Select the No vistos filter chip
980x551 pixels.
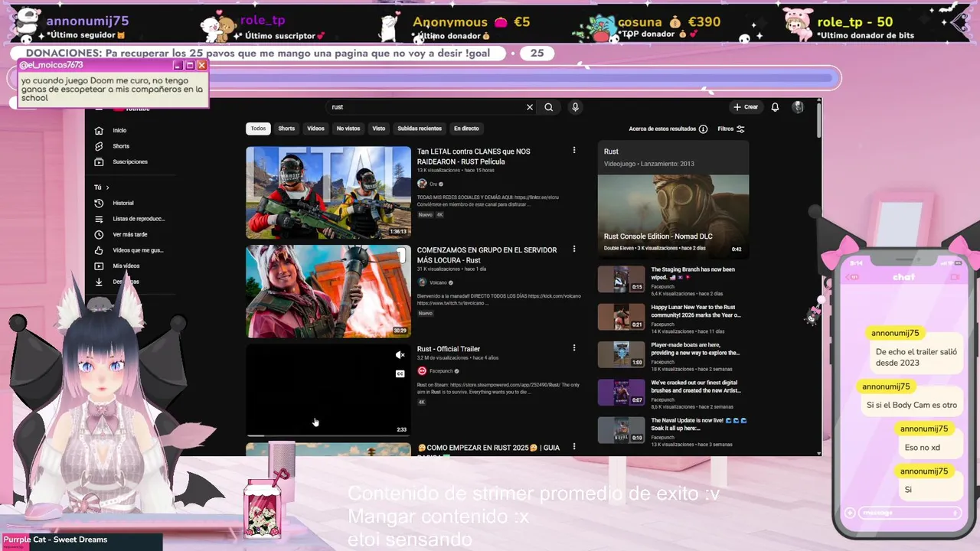pyautogui.click(x=348, y=129)
